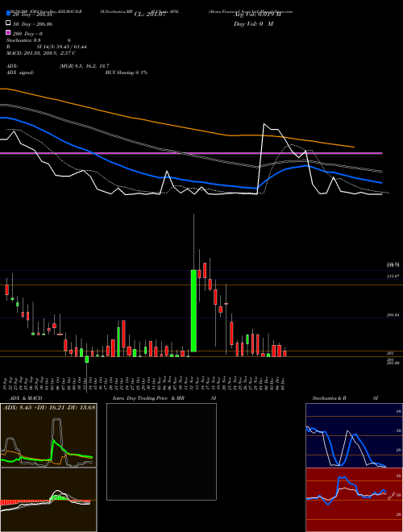Click the white 50 Day legend swatch

click(9, 23)
